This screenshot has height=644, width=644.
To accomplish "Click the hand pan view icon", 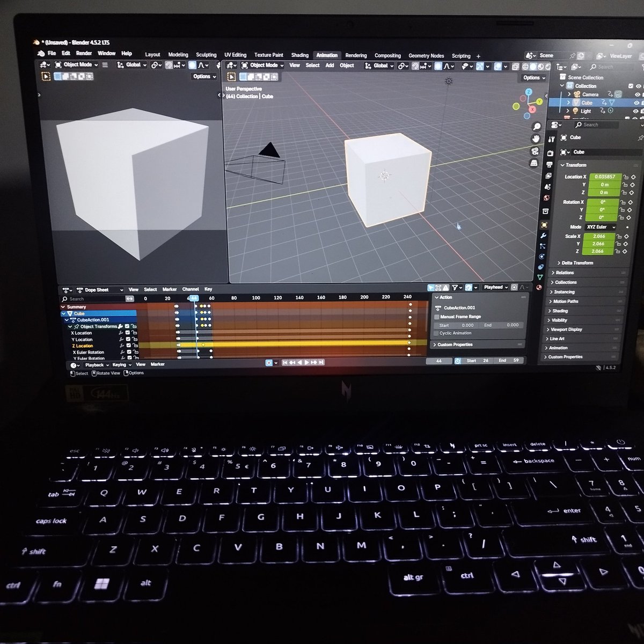I will click(x=536, y=139).
